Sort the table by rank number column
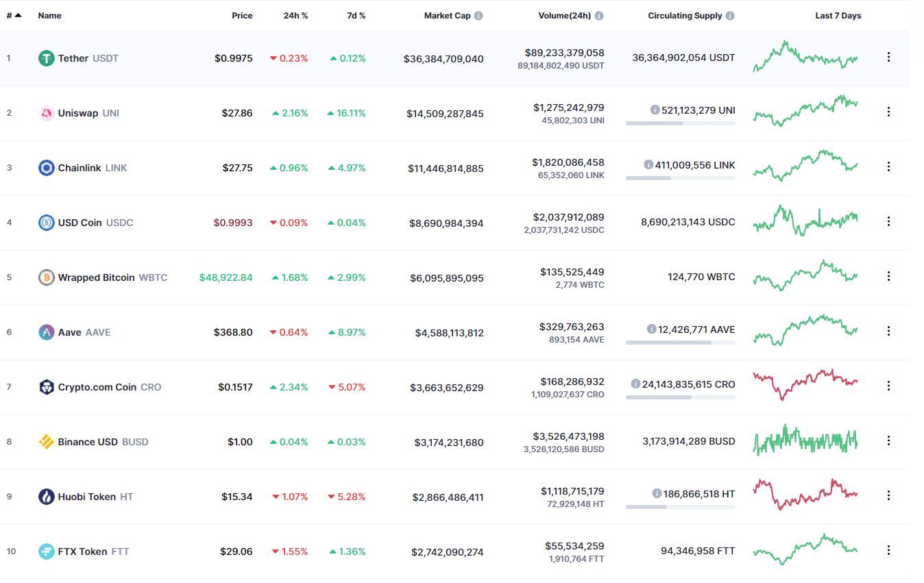This screenshot has width=924, height=583. pos(13,15)
